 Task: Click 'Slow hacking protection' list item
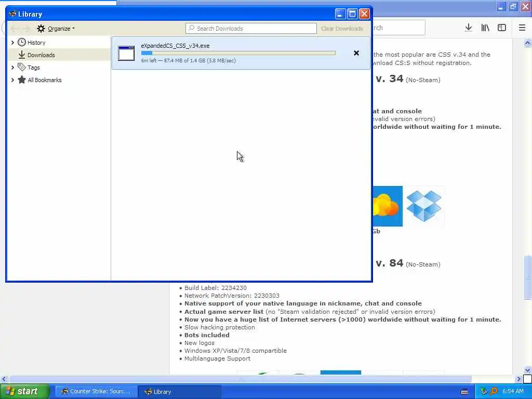pos(220,327)
